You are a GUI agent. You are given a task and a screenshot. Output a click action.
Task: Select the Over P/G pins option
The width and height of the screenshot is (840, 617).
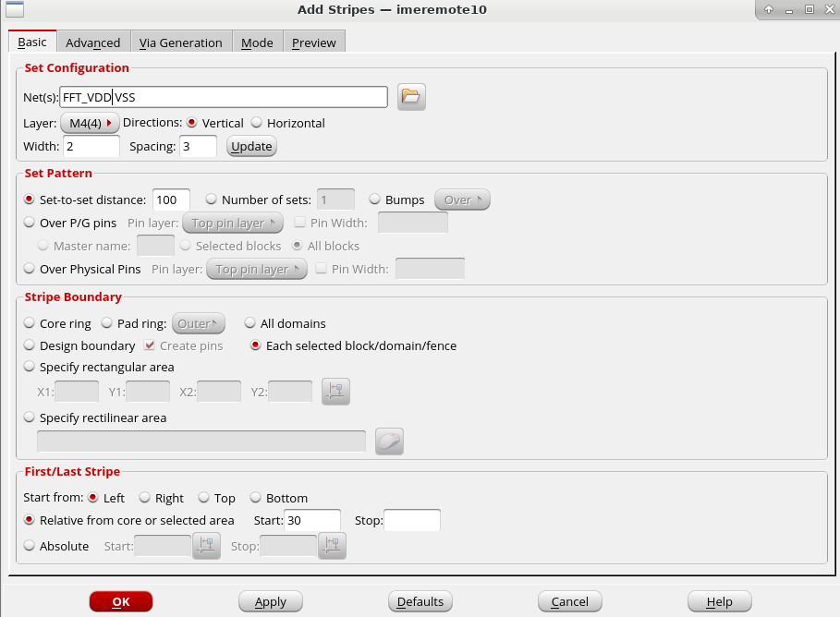[x=28, y=223]
